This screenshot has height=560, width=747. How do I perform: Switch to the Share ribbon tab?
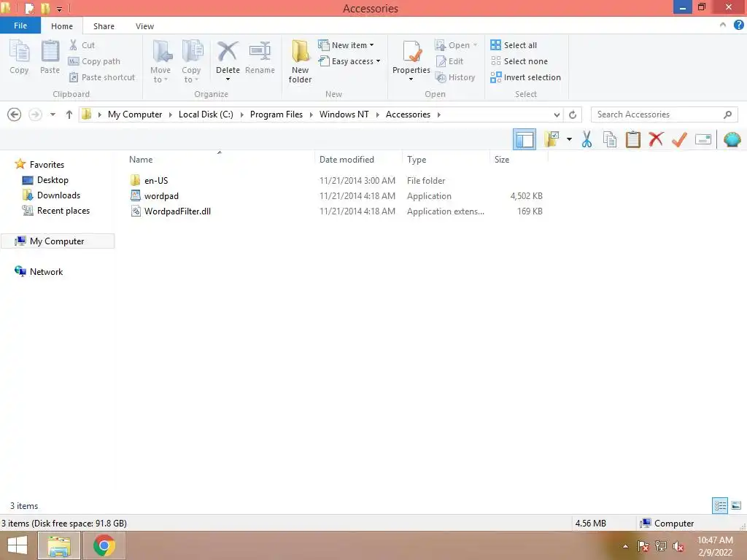[104, 26]
